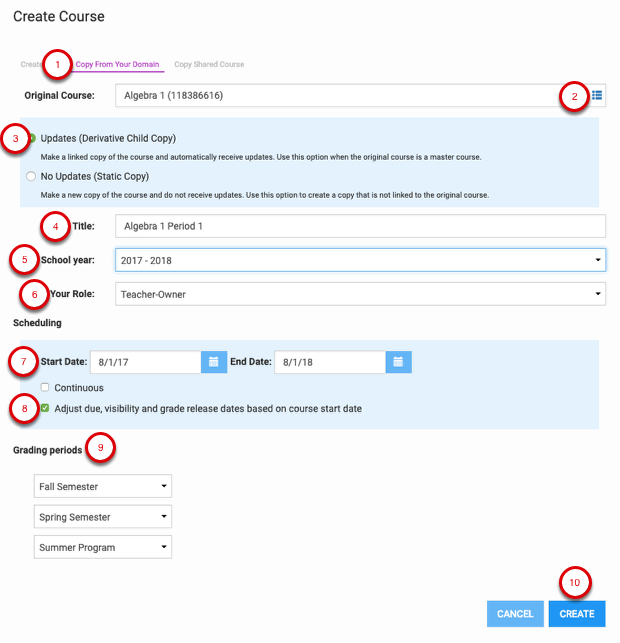The height and width of the screenshot is (643, 620).
Task: Uncheck Adjust due, visibility and grade dates
Action: coord(46,408)
